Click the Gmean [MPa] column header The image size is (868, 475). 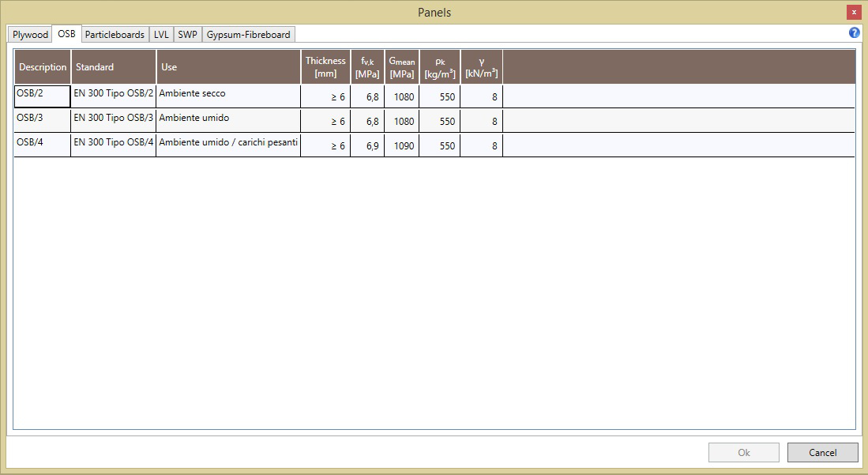click(x=402, y=67)
